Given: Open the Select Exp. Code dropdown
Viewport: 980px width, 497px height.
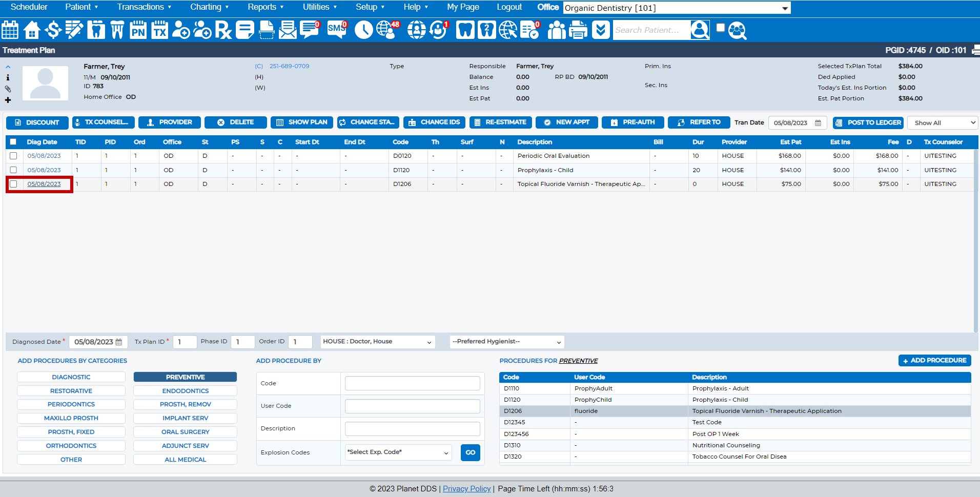Looking at the screenshot, I should (398, 452).
